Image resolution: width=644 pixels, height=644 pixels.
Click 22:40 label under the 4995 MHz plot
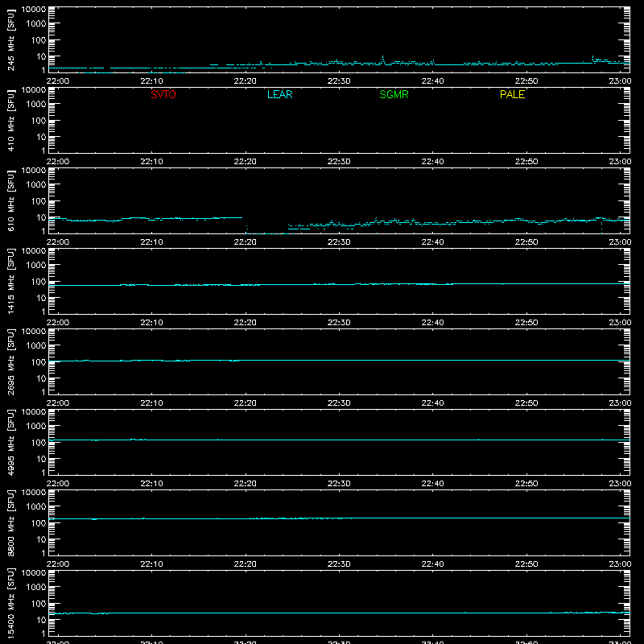[432, 484]
